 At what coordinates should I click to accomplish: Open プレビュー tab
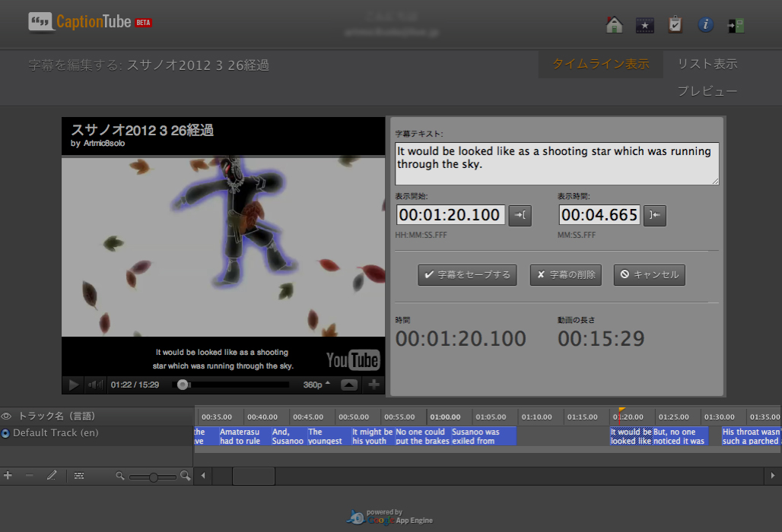pyautogui.click(x=707, y=91)
